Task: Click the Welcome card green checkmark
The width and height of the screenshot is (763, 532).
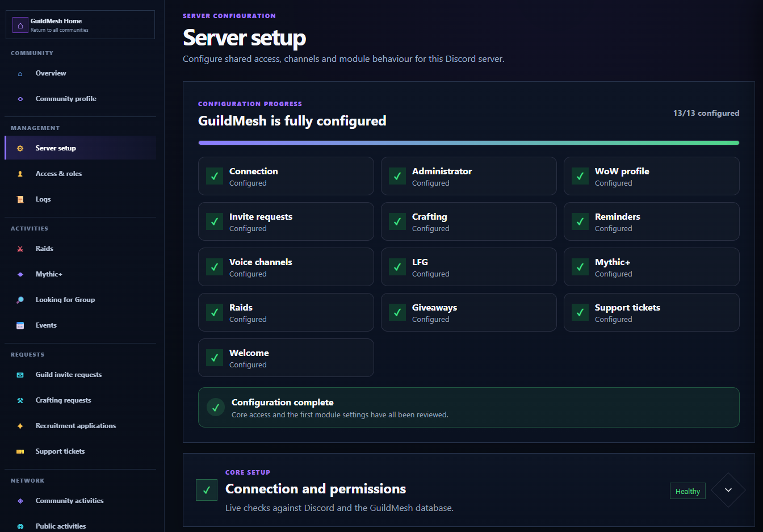Action: click(215, 358)
